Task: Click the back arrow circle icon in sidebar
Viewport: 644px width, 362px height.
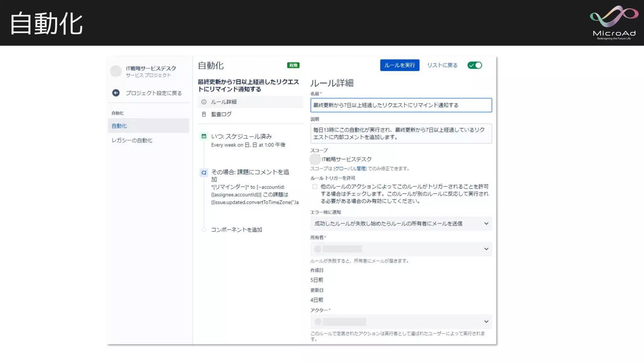Action: click(x=116, y=93)
